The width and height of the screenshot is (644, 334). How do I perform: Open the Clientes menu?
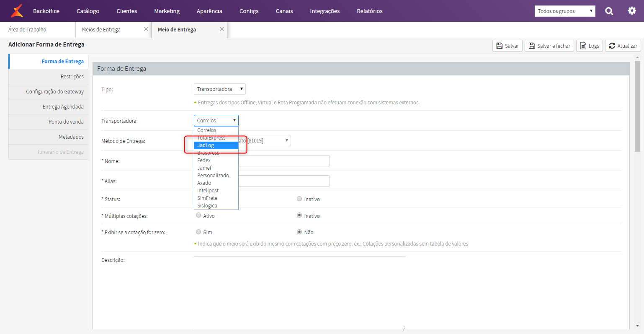[127, 11]
